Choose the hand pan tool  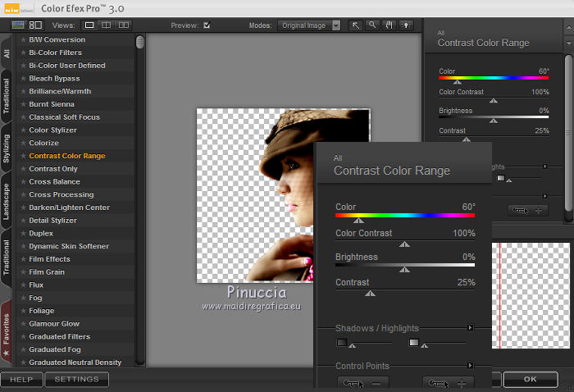coord(388,25)
